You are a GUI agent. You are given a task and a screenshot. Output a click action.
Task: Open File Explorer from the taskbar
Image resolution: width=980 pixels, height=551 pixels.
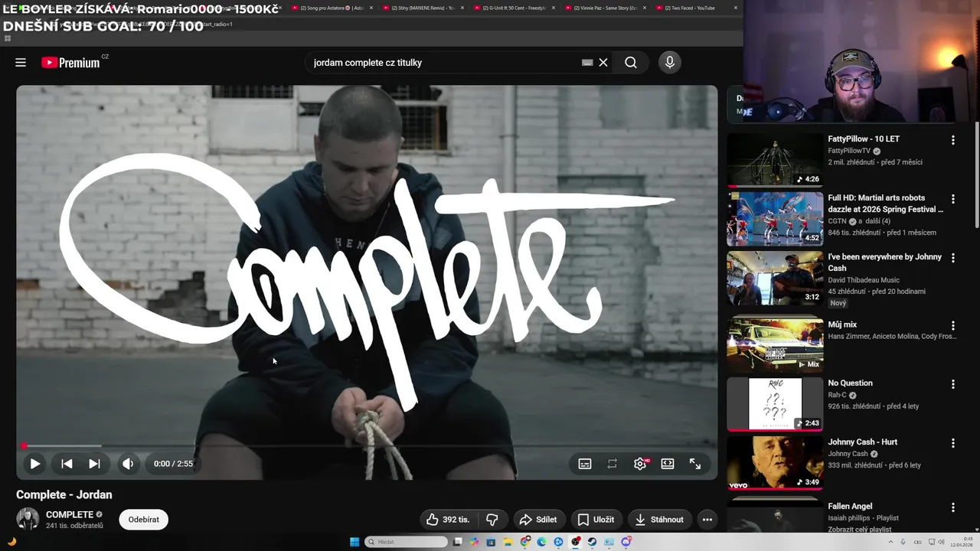pyautogui.click(x=508, y=542)
